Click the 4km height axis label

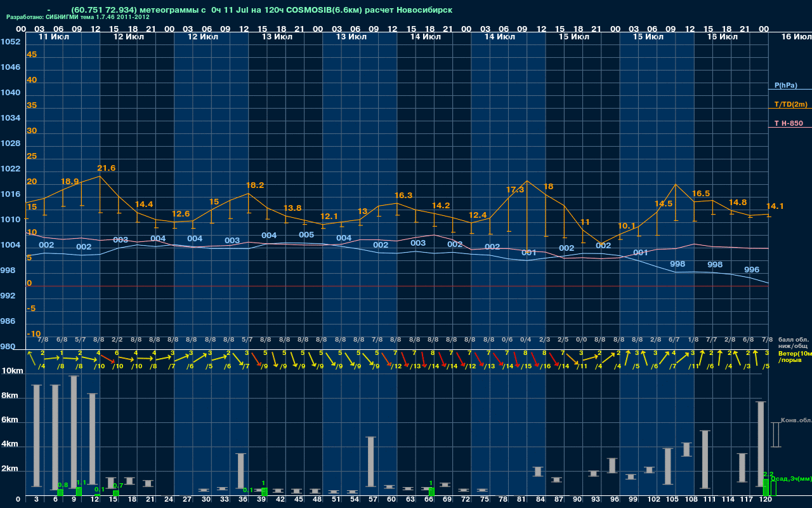click(11, 445)
